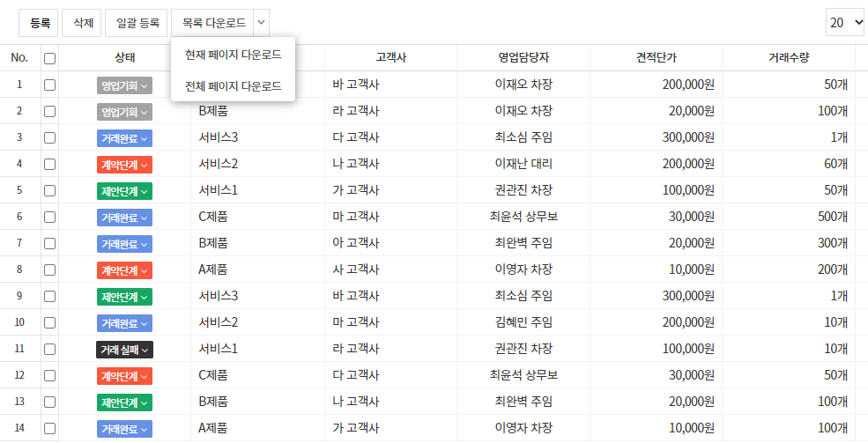The width and height of the screenshot is (868, 443).
Task: Click 200개 quantity in row 8
Action: pos(833,269)
